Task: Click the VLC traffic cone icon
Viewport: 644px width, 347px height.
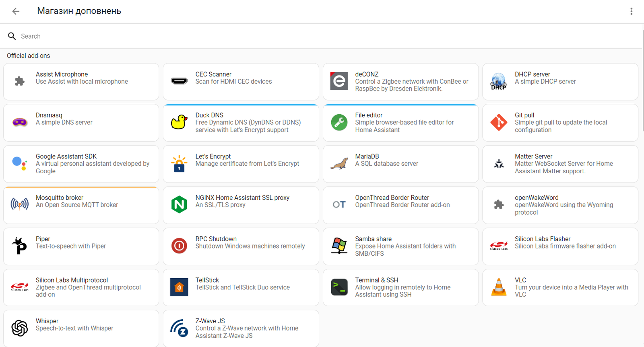Action: pos(499,287)
